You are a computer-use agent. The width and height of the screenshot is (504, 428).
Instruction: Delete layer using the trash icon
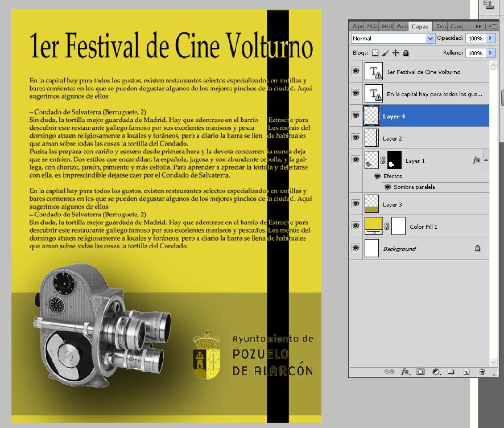[482, 372]
